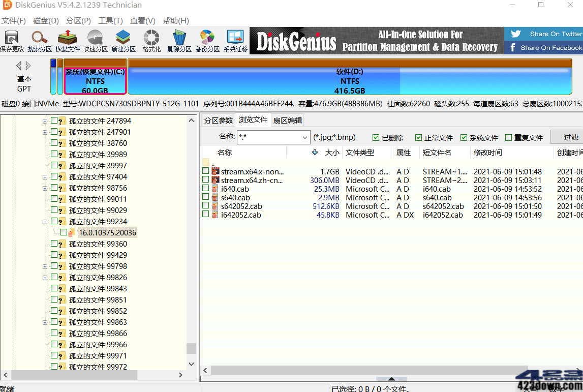Click the i642052.cab file icon
The image size is (583, 392).
point(215,215)
